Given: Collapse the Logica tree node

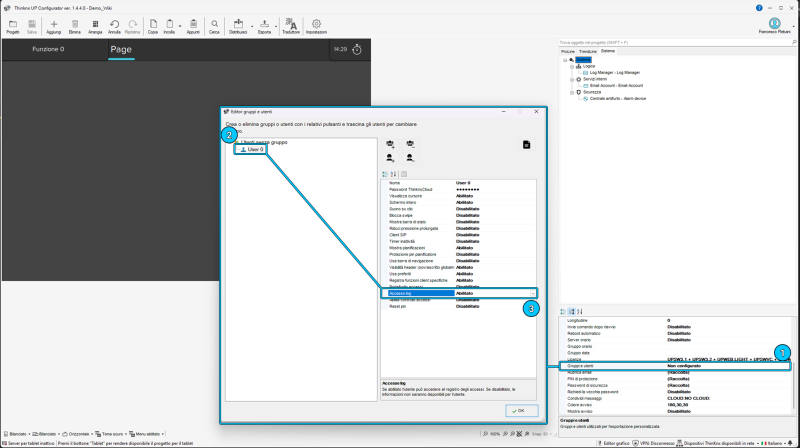Looking at the screenshot, I should [572, 66].
